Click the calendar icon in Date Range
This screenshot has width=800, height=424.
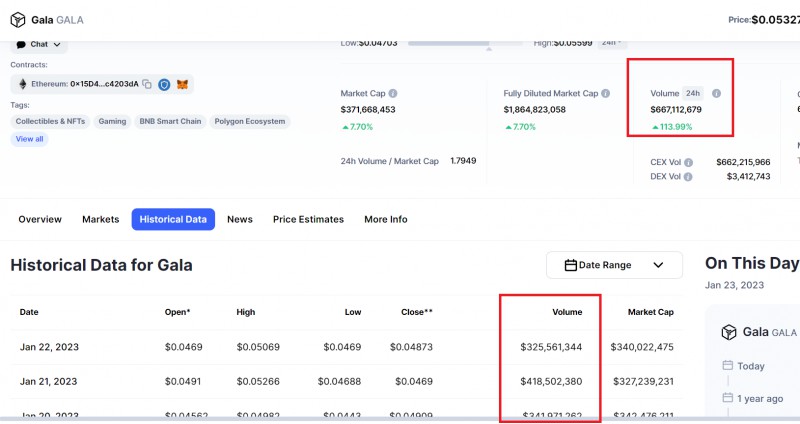point(570,265)
